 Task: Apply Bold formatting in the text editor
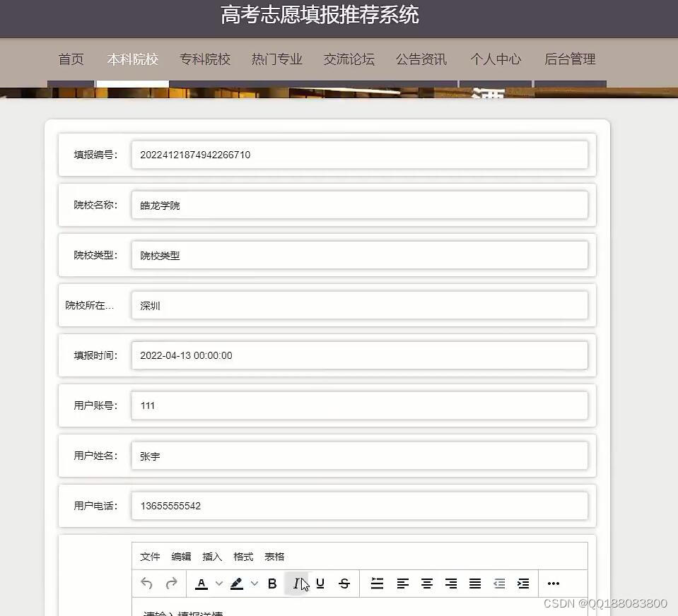tap(271, 584)
